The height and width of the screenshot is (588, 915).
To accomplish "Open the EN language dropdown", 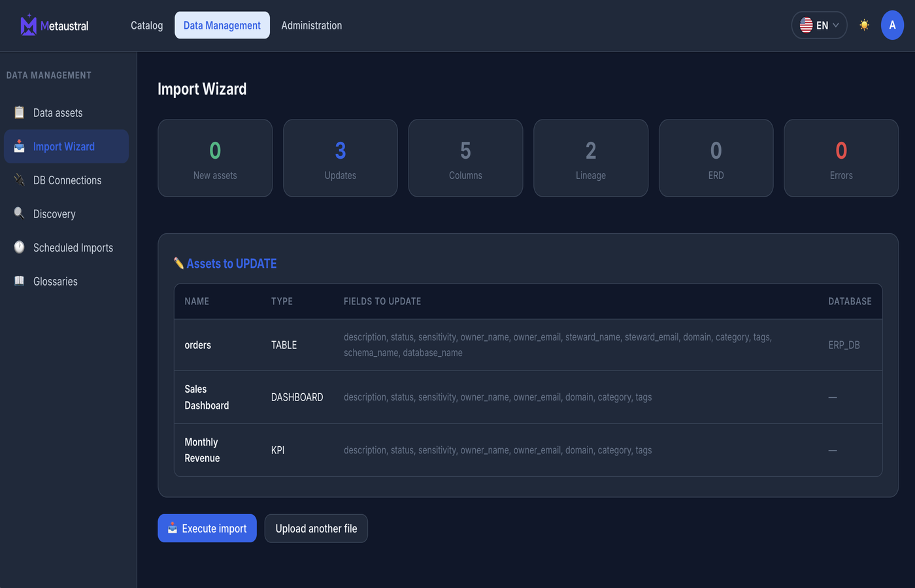I will pos(819,25).
